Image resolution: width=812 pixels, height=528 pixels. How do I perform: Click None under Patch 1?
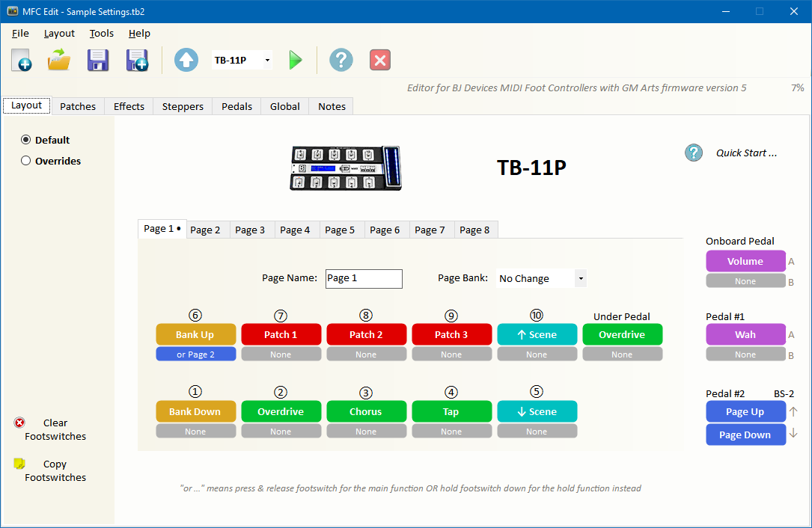(x=281, y=354)
